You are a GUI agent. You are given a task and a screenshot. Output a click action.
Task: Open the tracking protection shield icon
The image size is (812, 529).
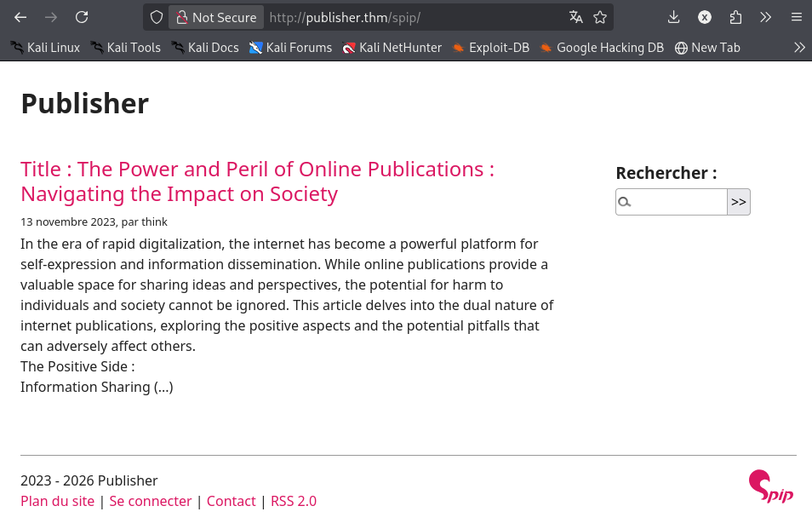pos(157,18)
